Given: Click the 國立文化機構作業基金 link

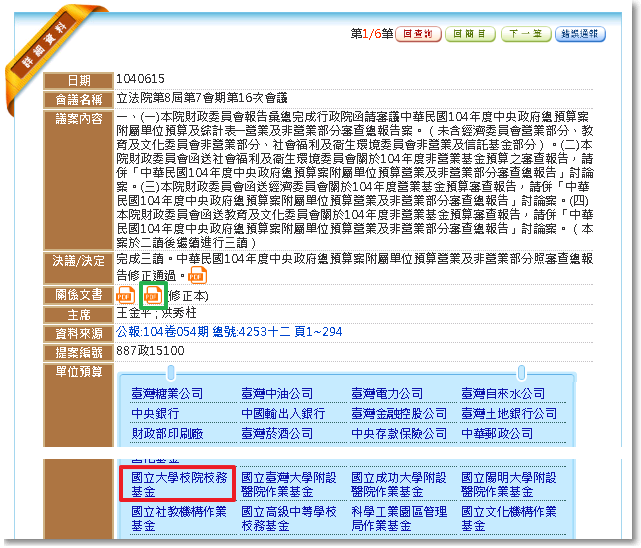Looking at the screenshot, I should click(x=508, y=518).
